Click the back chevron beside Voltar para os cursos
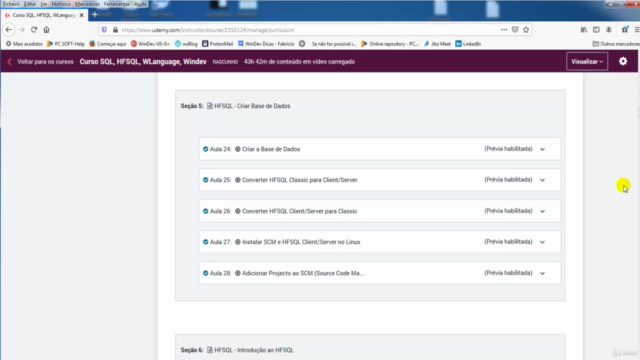Screen dimensions: 640x360 [9, 62]
